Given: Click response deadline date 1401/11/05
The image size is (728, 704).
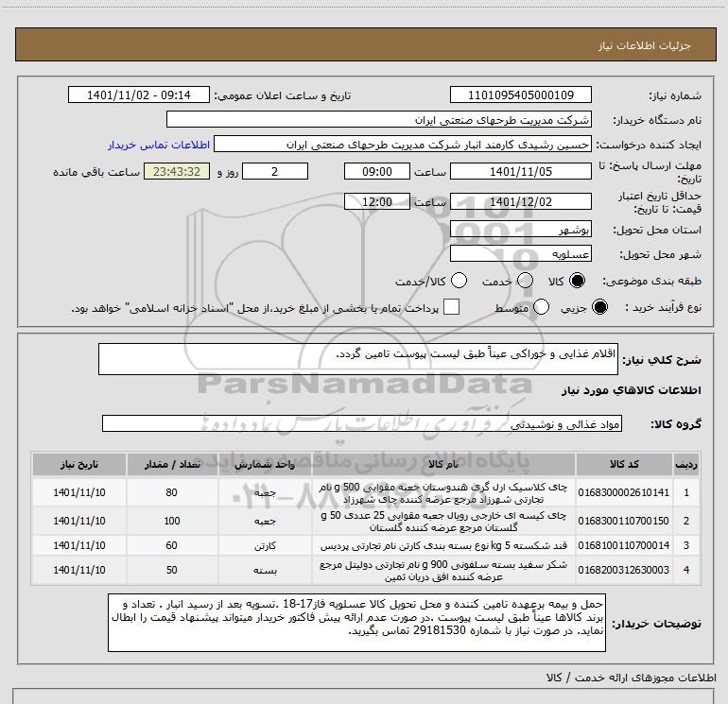Looking at the screenshot, I should (520, 172).
